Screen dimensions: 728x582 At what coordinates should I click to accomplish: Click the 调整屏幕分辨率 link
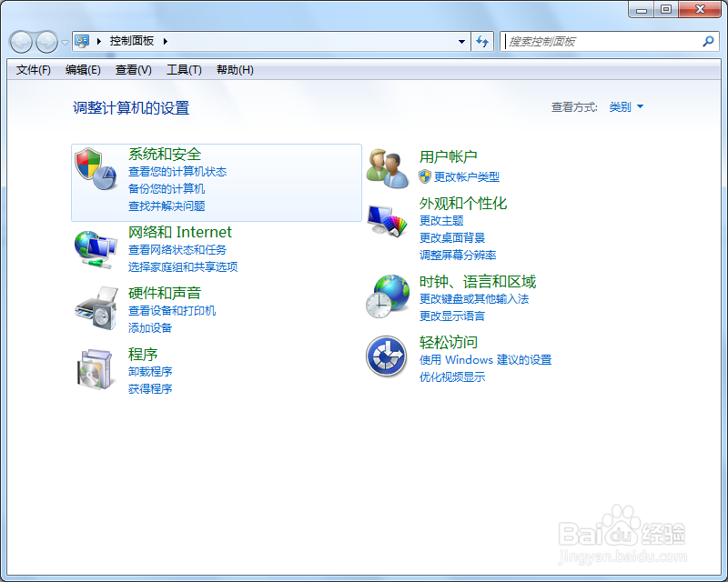(x=459, y=255)
